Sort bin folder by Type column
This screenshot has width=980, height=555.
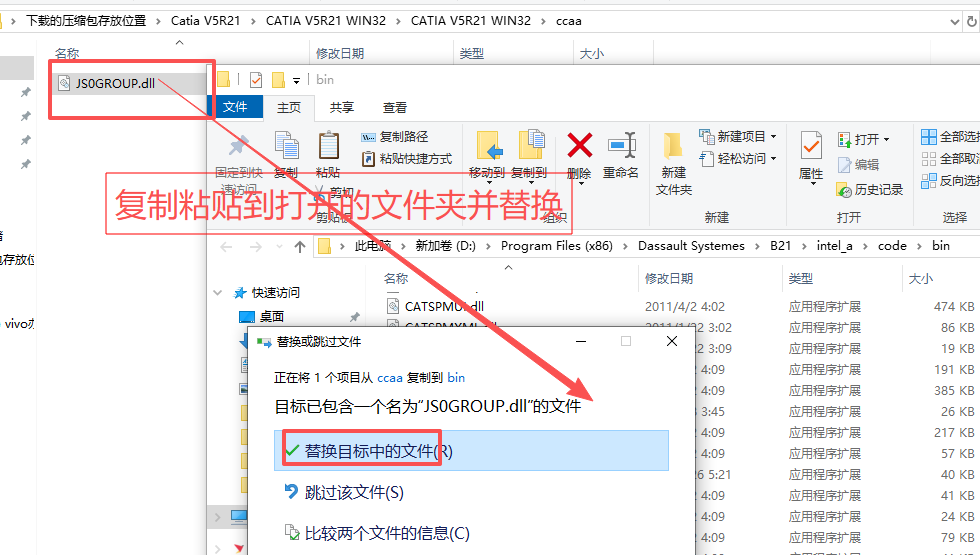[x=801, y=278]
